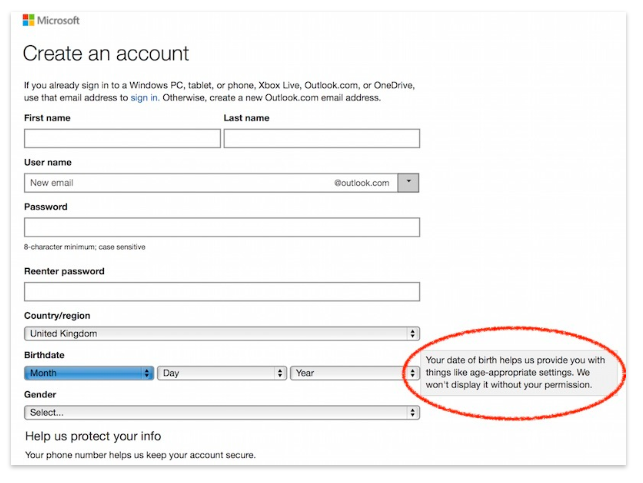Click the date of birth tooltip text
Image resolution: width=643 pixels, height=483 pixels.
pos(515,372)
